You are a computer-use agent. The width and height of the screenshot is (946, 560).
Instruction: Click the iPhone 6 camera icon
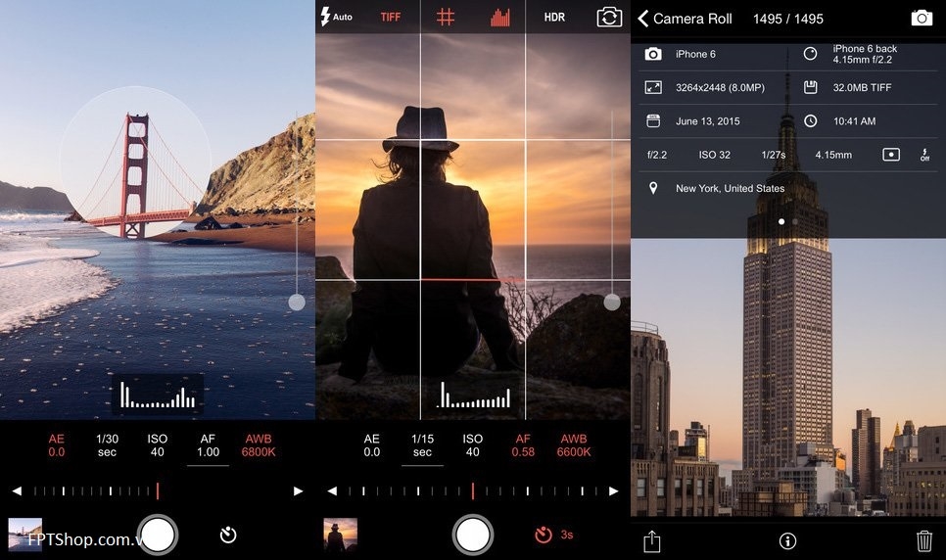coord(653,54)
